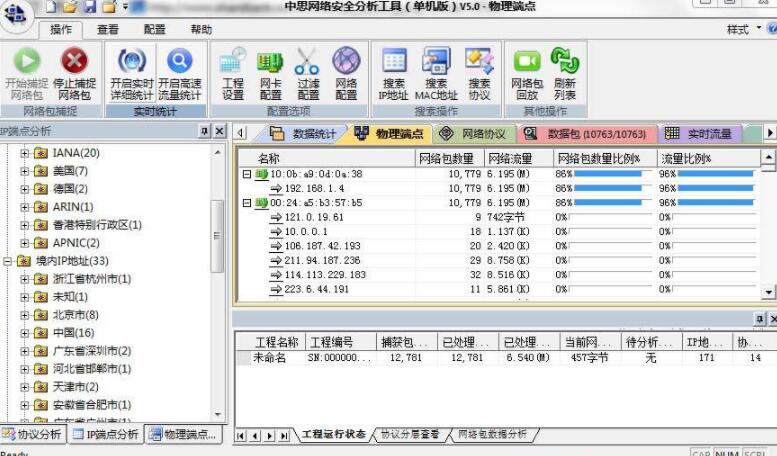
Task: Collapse MAC 00:24:a5:b3:57:b5 row
Action: coord(247,203)
